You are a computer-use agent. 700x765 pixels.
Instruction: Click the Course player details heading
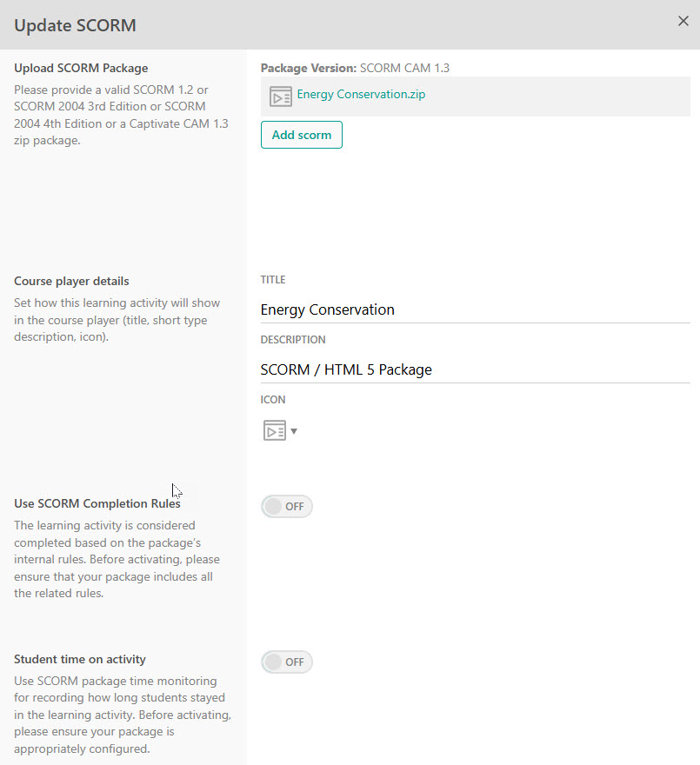[71, 281]
